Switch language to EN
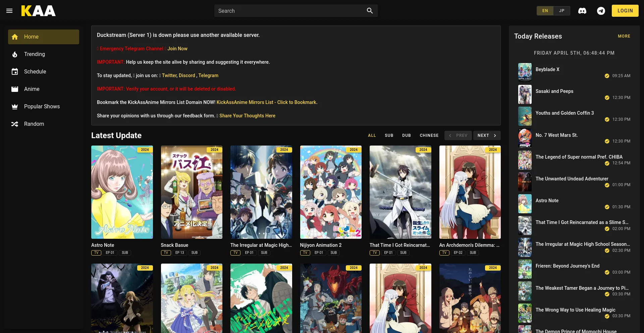 (545, 11)
